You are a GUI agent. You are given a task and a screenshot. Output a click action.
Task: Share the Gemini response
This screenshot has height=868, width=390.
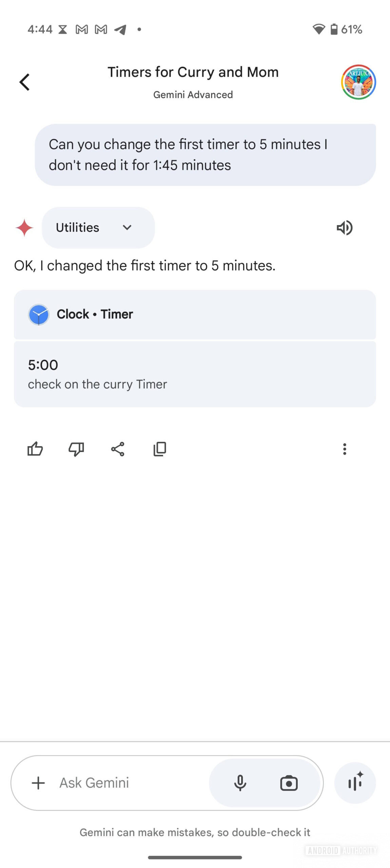(x=118, y=449)
